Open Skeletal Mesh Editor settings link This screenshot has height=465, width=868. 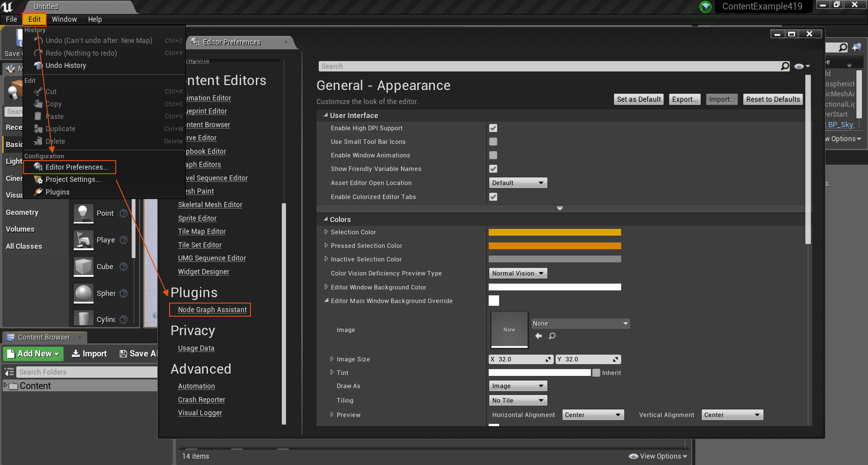(210, 205)
